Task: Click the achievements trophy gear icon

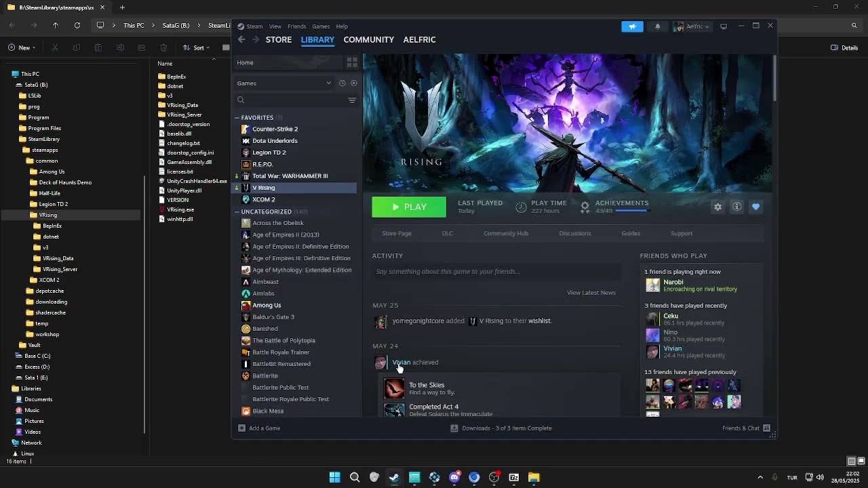Action: pyautogui.click(x=585, y=207)
